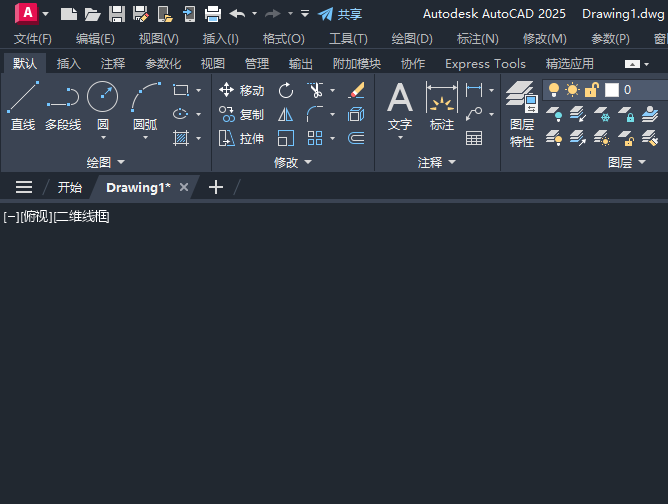Switch to the Insert (插入) ribbon tab
This screenshot has height=504, width=668.
click(x=69, y=64)
